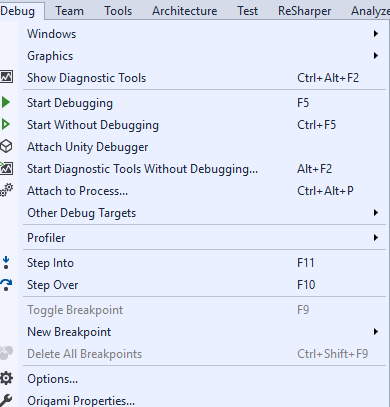
Task: Click the Step Over curved arrow icon
Action: pos(6,285)
